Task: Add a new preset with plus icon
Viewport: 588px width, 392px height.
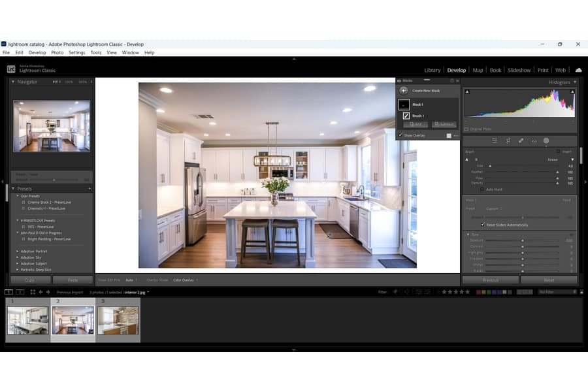Action: [x=90, y=189]
